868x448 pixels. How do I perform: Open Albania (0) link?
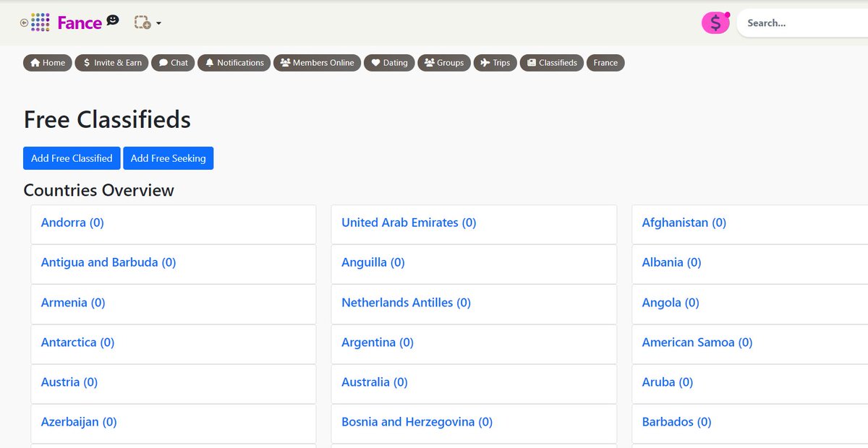(x=672, y=262)
